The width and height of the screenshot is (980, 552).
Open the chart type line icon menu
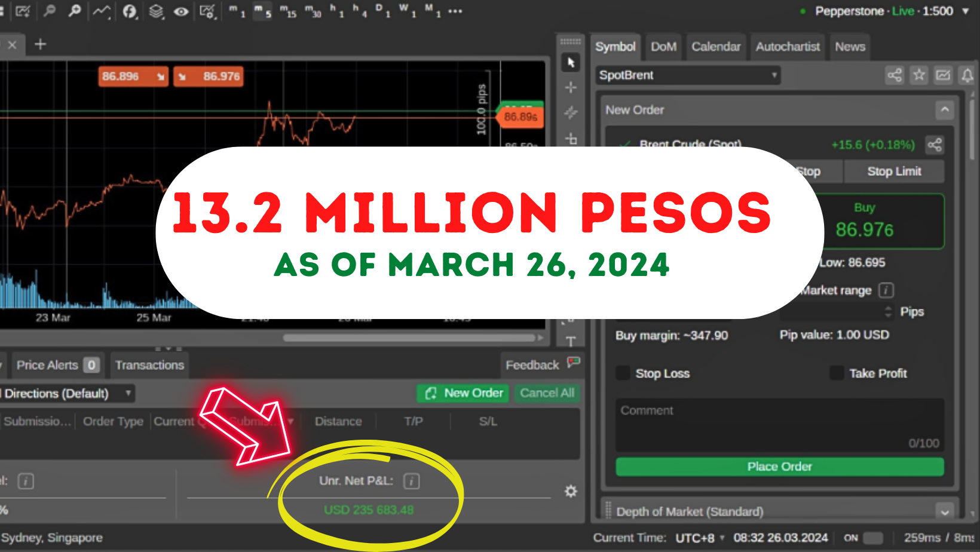point(100,11)
